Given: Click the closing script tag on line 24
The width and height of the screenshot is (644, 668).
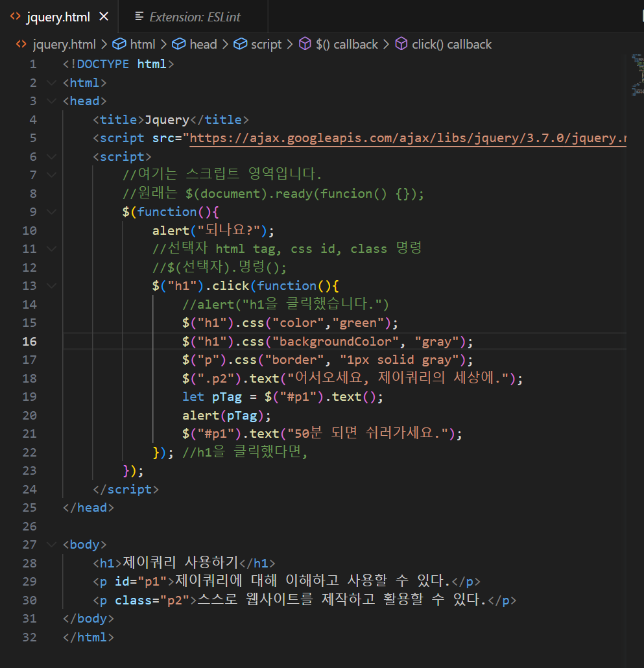Looking at the screenshot, I should point(126,490).
